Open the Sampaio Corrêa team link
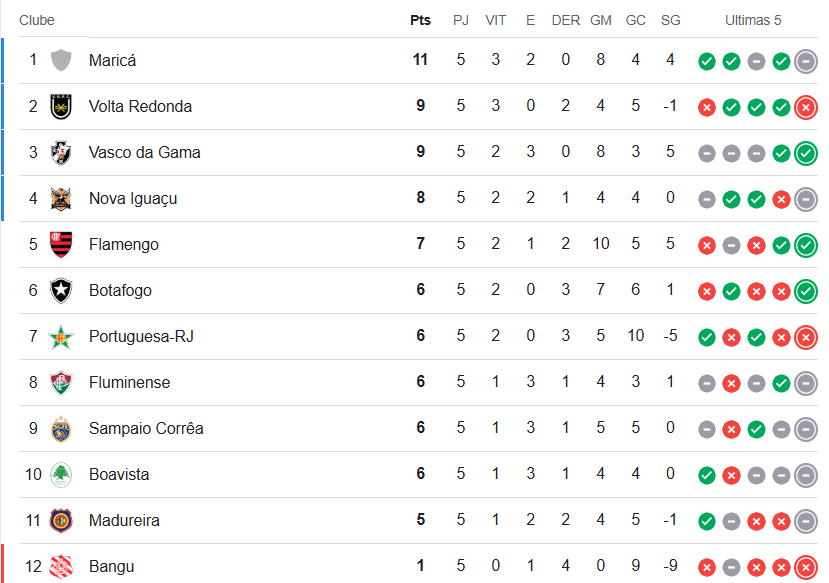The width and height of the screenshot is (829, 583). [146, 428]
